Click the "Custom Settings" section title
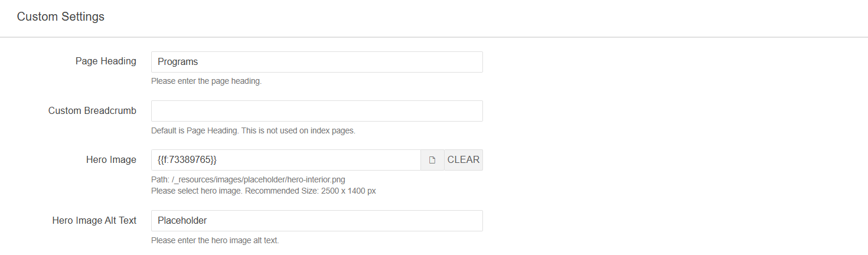The image size is (868, 255). (61, 17)
